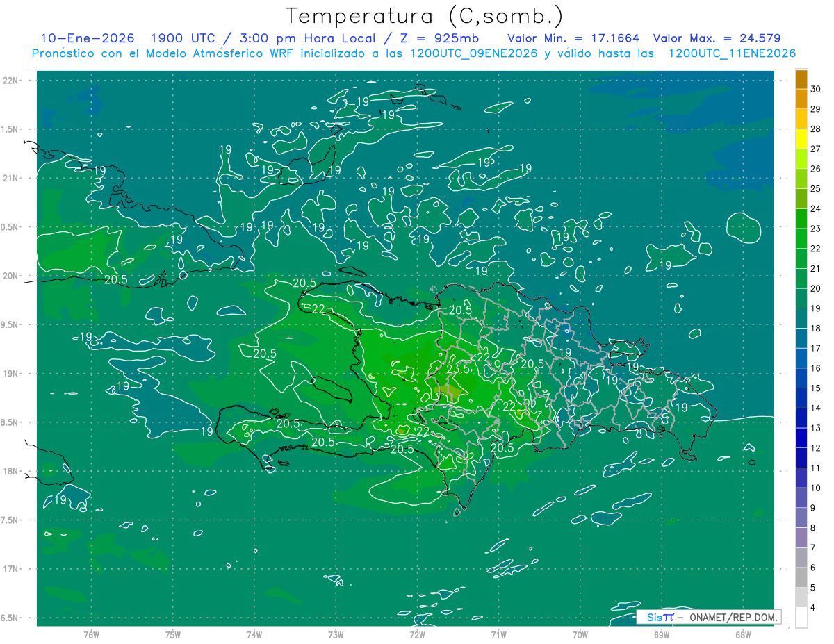Click the "70W" longitude axis label
Screen dimensions: 834x644
580,634
